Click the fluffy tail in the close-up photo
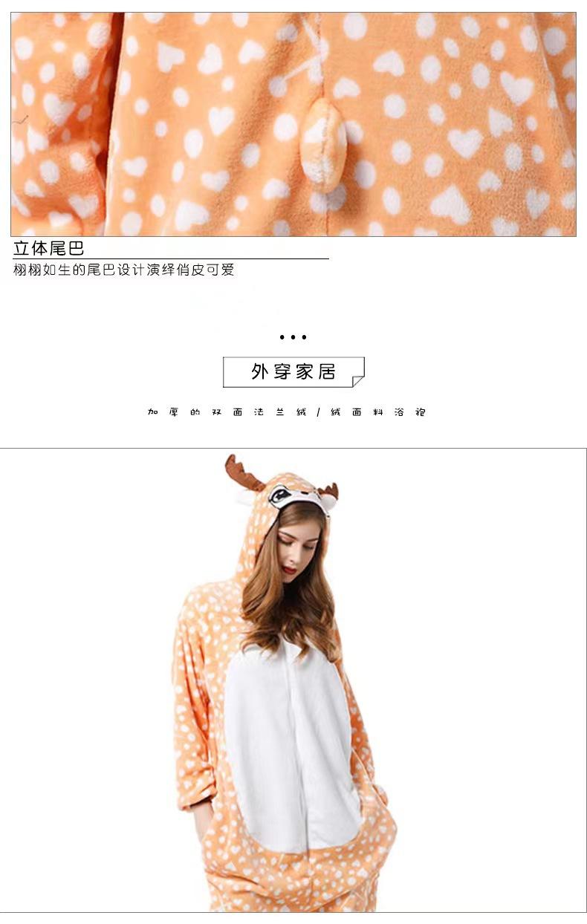This screenshot has height=924, width=587. tap(323, 146)
